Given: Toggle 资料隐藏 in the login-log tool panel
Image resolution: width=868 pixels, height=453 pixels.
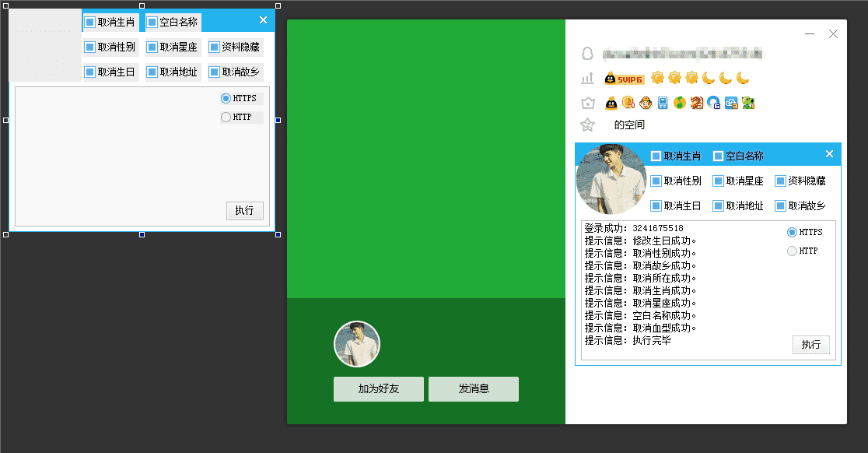Looking at the screenshot, I should tap(800, 181).
